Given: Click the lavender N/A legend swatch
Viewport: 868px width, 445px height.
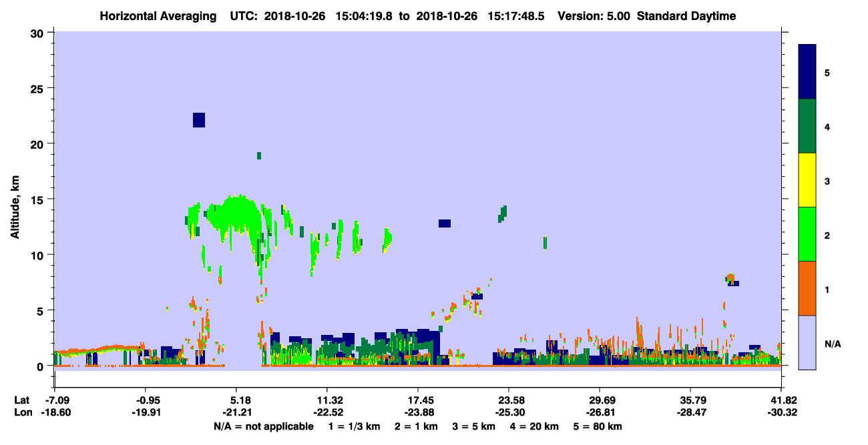Looking at the screenshot, I should (x=807, y=342).
